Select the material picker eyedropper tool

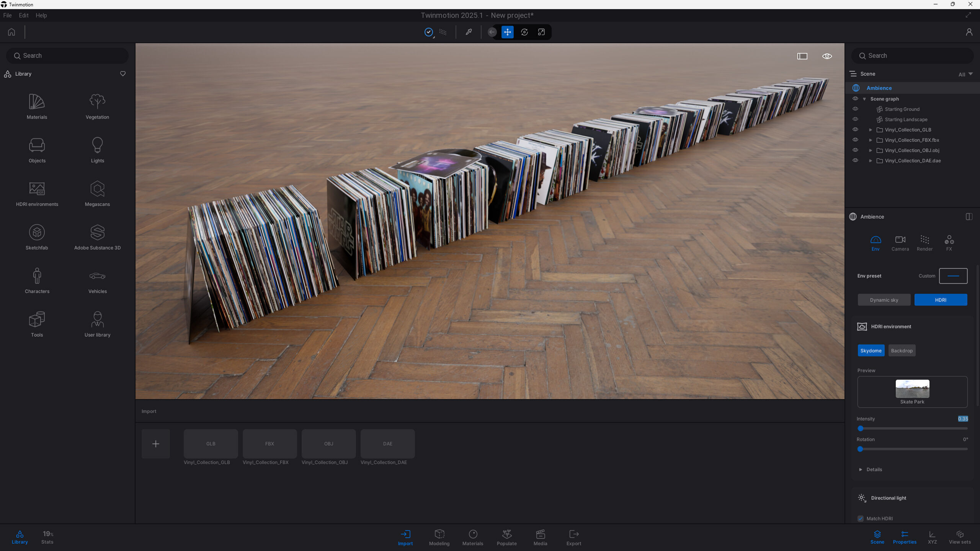469,32
